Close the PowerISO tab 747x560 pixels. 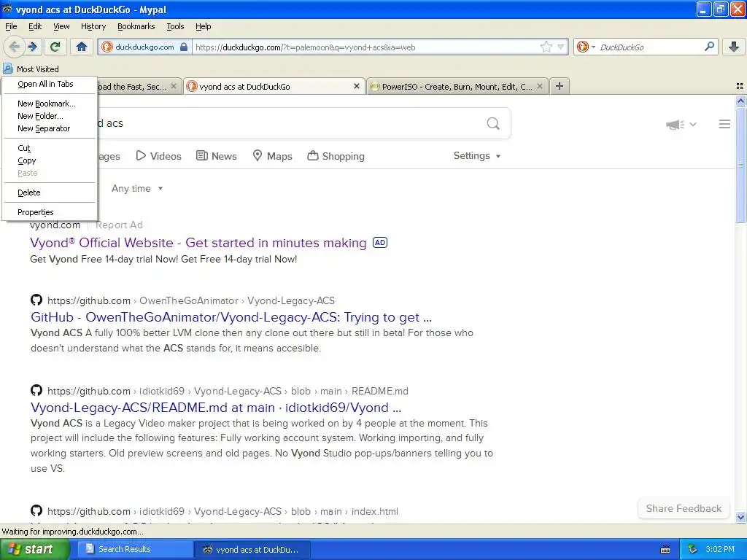coord(539,86)
